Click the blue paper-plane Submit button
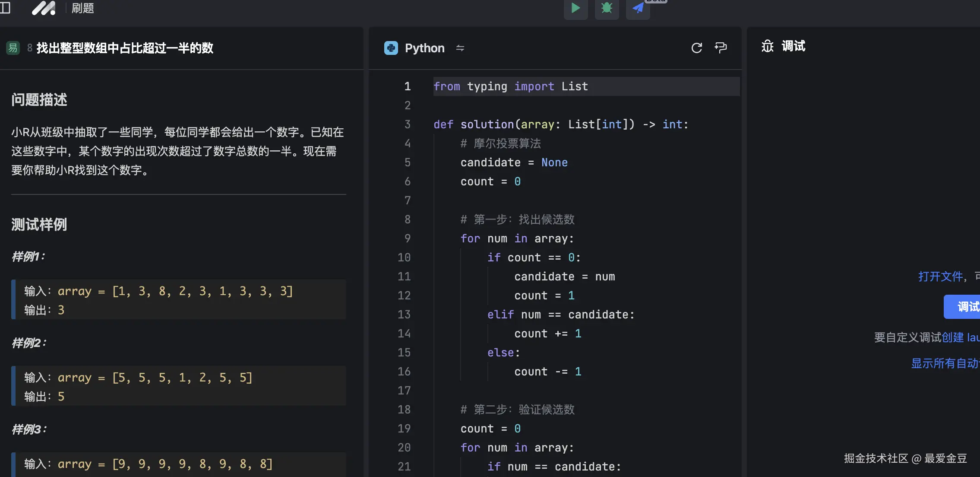 point(638,8)
